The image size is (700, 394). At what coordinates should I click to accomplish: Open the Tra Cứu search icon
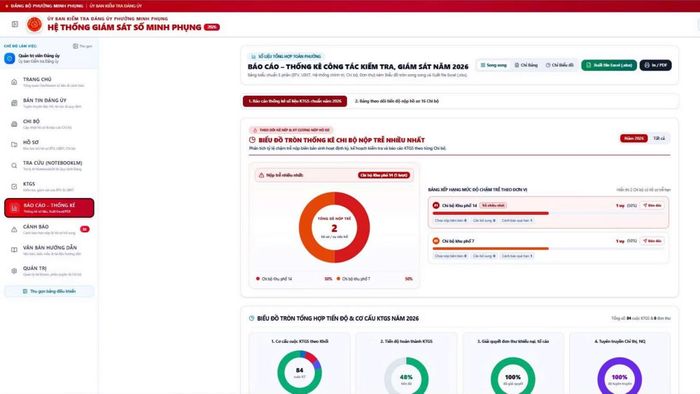[14, 166]
